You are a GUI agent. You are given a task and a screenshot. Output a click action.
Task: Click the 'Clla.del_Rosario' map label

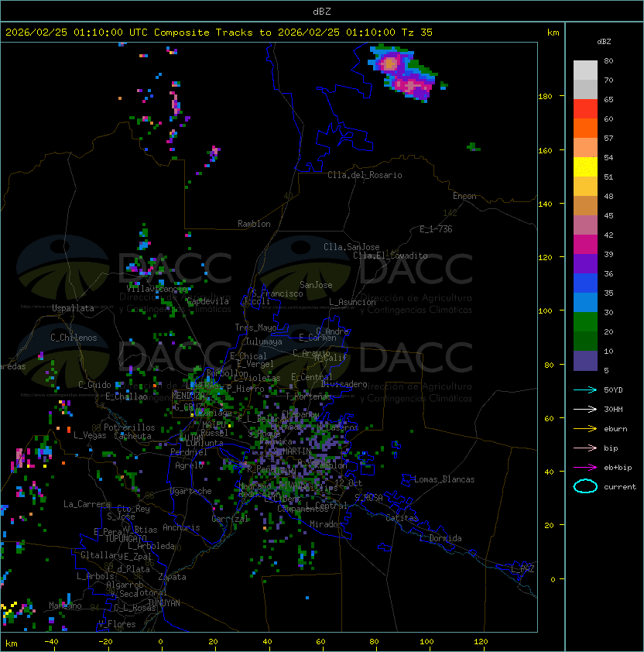click(x=365, y=175)
